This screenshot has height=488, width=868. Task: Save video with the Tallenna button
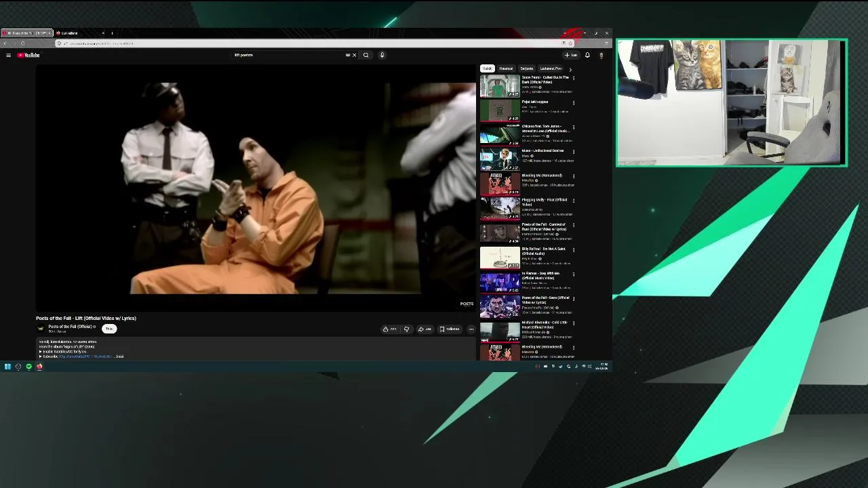coord(450,329)
